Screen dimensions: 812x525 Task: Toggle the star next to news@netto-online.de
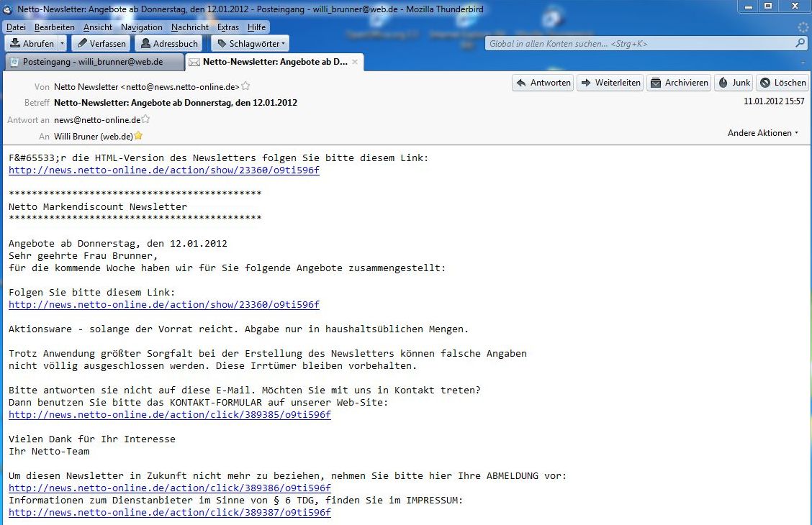click(145, 119)
